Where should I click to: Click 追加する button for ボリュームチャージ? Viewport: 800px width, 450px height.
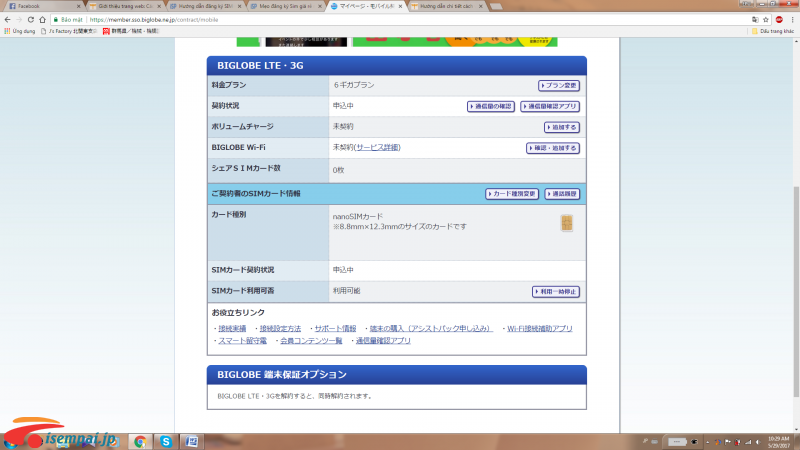coord(562,127)
